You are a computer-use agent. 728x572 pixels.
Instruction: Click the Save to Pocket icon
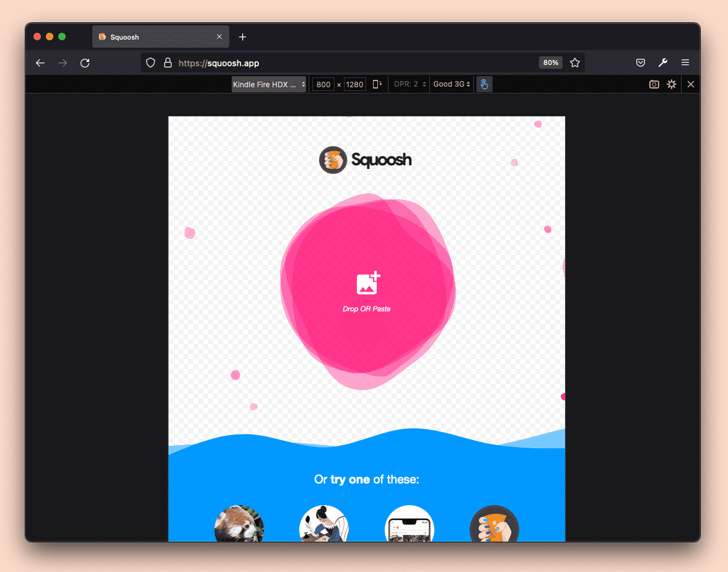coord(641,63)
